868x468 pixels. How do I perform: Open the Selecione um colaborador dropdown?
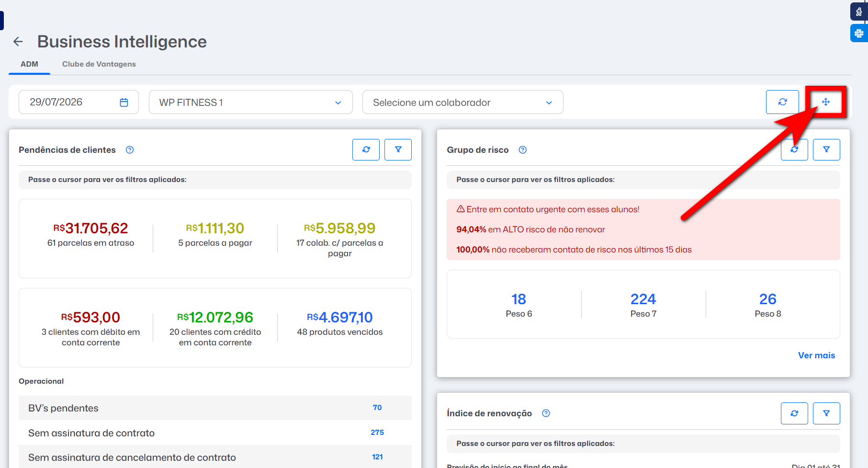point(463,102)
